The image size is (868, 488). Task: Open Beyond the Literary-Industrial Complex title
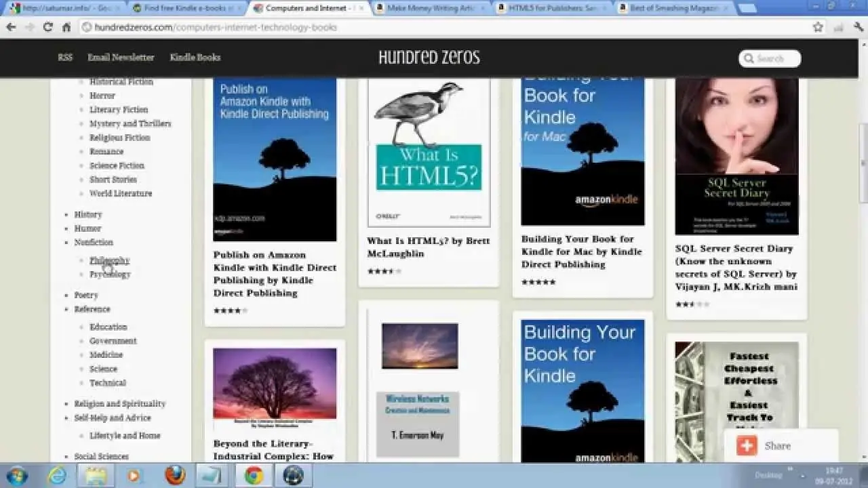274,450
